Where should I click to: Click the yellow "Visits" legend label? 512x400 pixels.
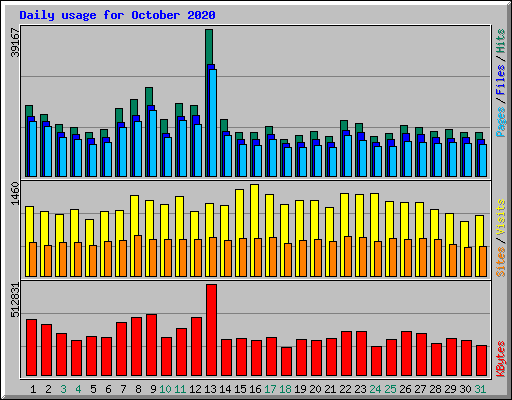[x=501, y=218]
